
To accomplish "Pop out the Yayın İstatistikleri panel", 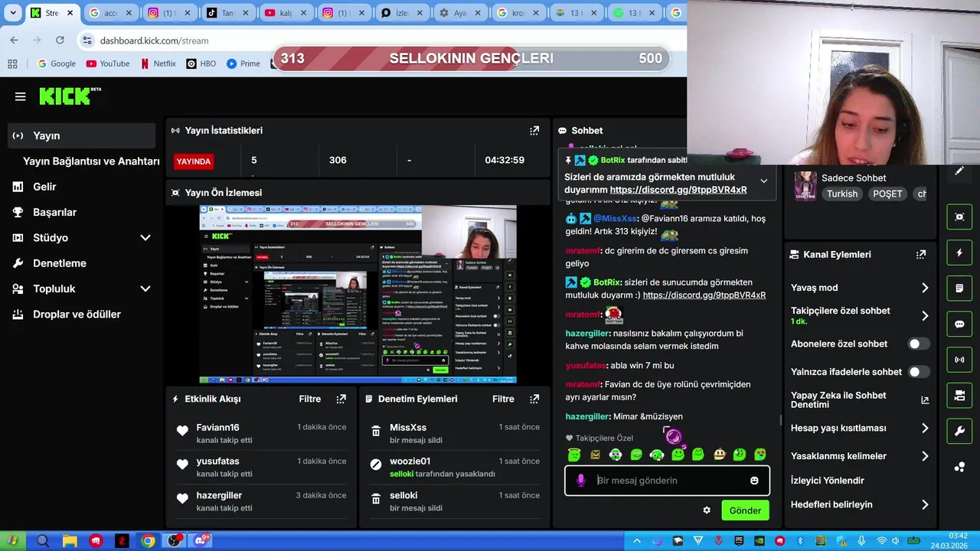I will pos(534,131).
